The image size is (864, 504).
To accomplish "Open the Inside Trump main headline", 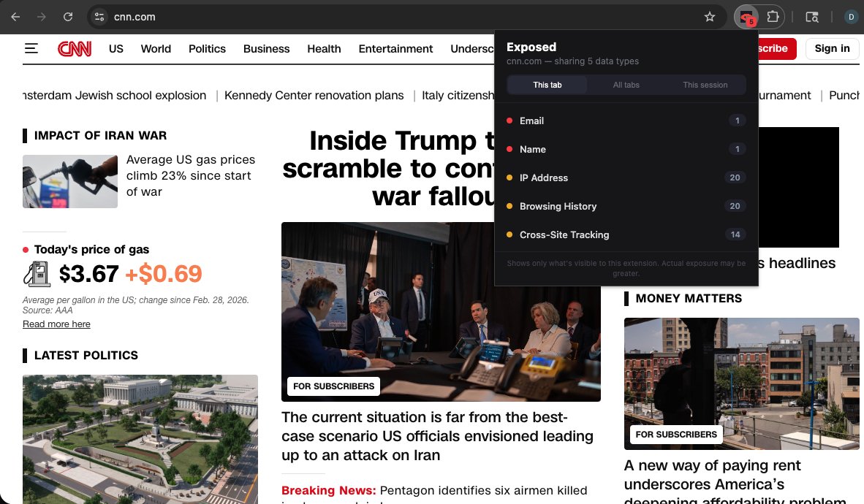I will tap(388, 168).
